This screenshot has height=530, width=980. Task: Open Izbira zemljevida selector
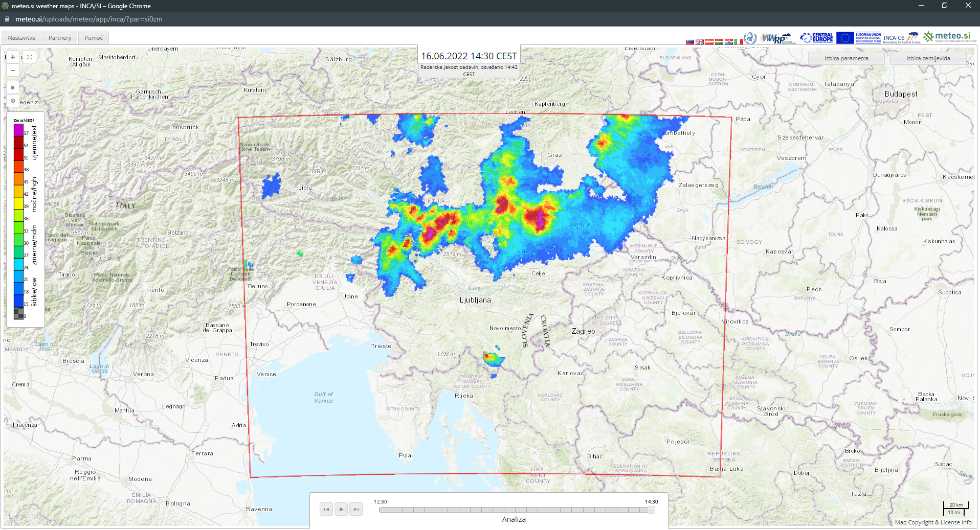click(x=928, y=58)
